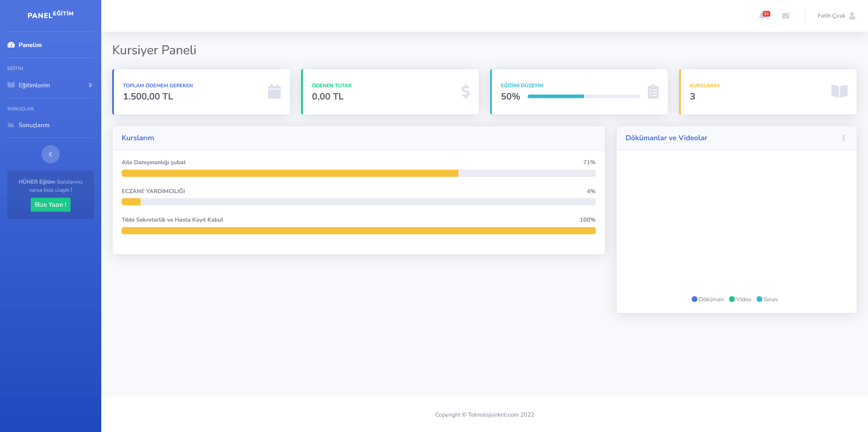This screenshot has height=432, width=868.
Task: Toggle the Döküman legend item
Action: click(708, 299)
